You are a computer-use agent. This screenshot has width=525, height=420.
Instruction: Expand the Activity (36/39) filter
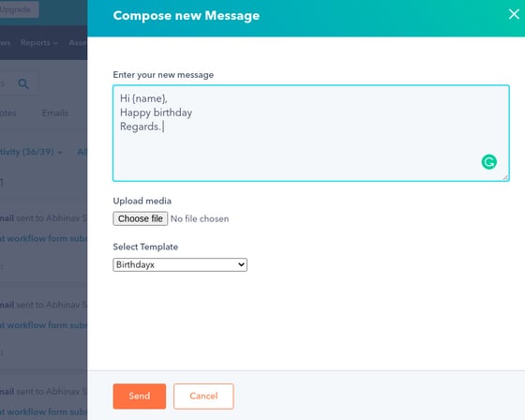(31, 152)
